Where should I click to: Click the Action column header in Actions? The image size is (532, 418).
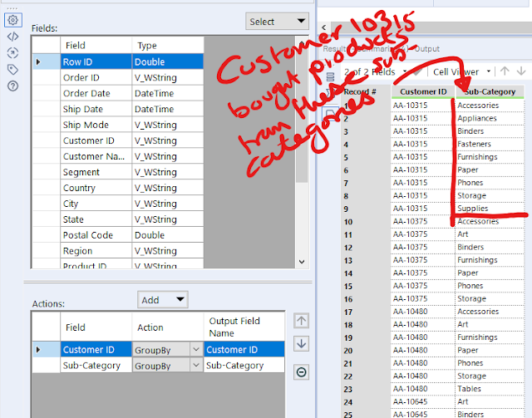[168, 327]
